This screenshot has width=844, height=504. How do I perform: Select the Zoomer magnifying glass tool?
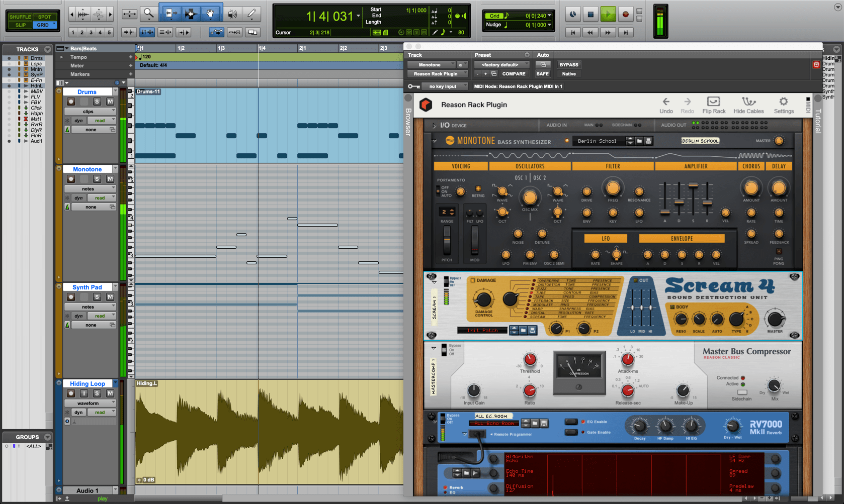(148, 13)
